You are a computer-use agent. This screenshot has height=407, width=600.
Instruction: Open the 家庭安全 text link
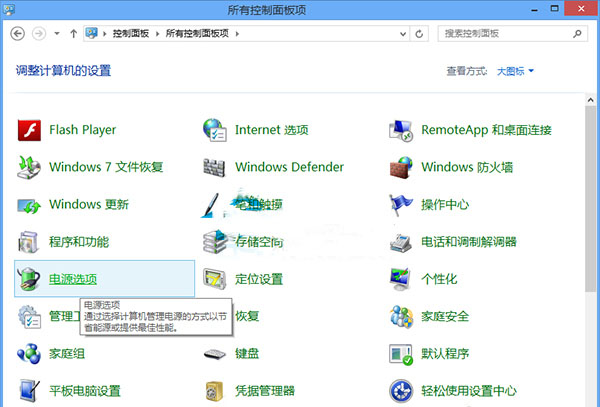click(x=445, y=316)
